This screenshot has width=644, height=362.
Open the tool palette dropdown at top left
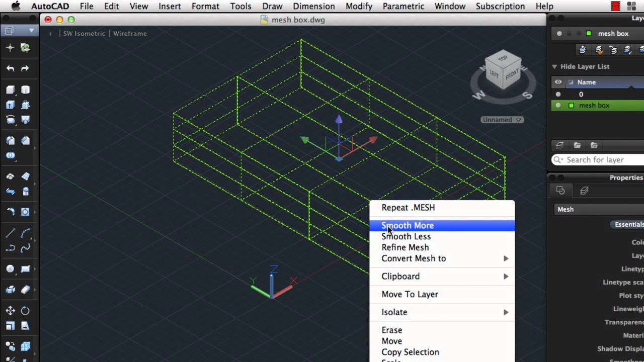(19, 31)
